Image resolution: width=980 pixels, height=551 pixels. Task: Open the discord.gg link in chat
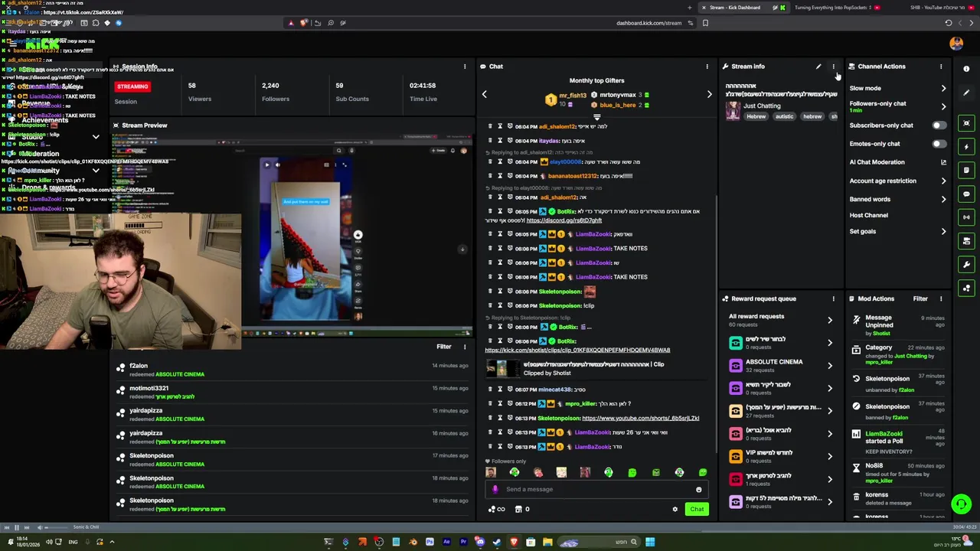pyautogui.click(x=564, y=220)
